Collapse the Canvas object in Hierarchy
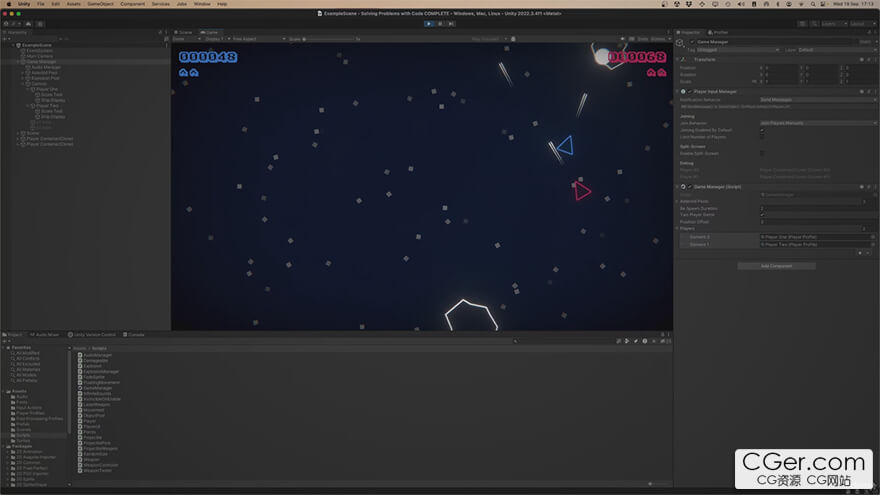Screen dimensions: 880x495 [x=23, y=84]
